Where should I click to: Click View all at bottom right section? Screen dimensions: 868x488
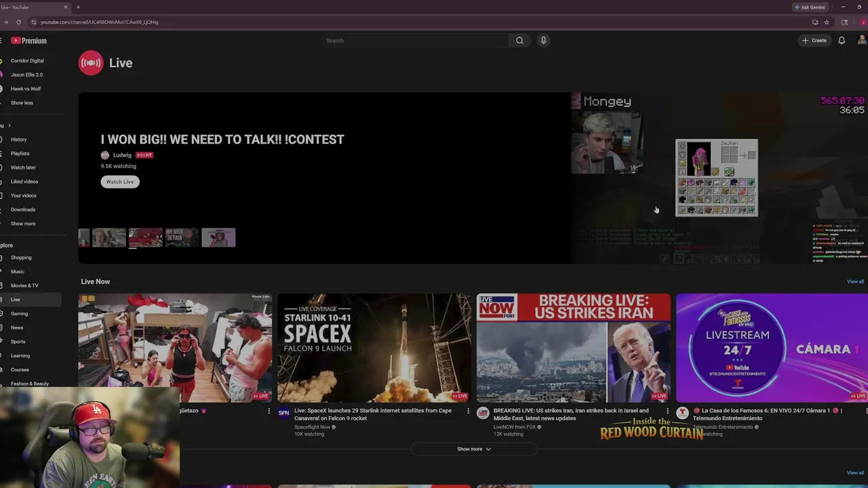click(x=855, y=473)
